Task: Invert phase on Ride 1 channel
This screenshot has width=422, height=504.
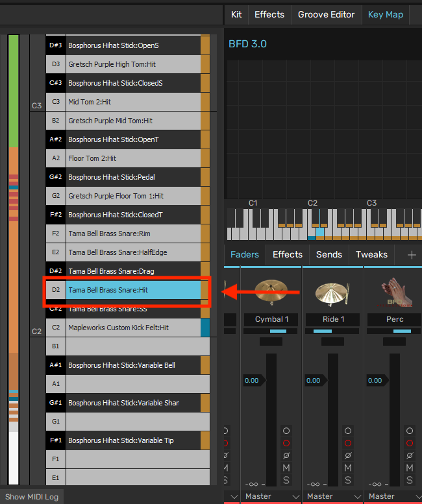Action: 348,455
